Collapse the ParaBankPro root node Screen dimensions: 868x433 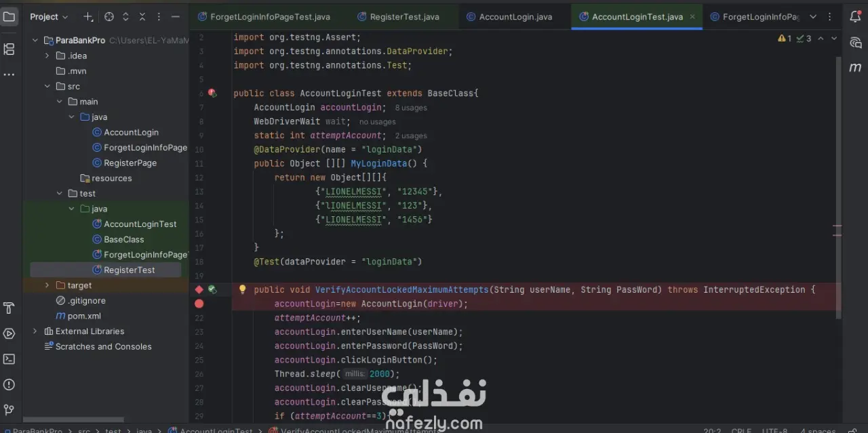pos(36,41)
